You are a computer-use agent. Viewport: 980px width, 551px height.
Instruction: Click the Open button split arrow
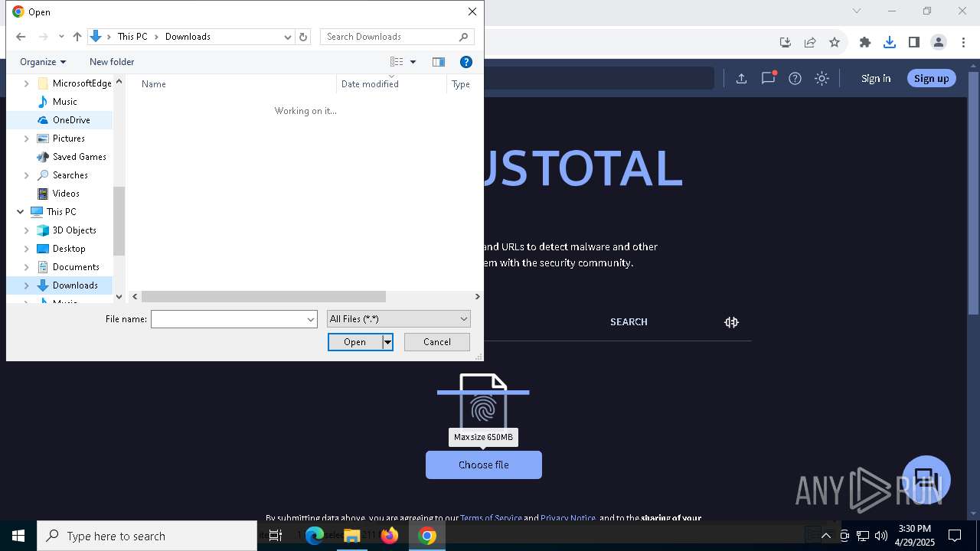(x=387, y=342)
